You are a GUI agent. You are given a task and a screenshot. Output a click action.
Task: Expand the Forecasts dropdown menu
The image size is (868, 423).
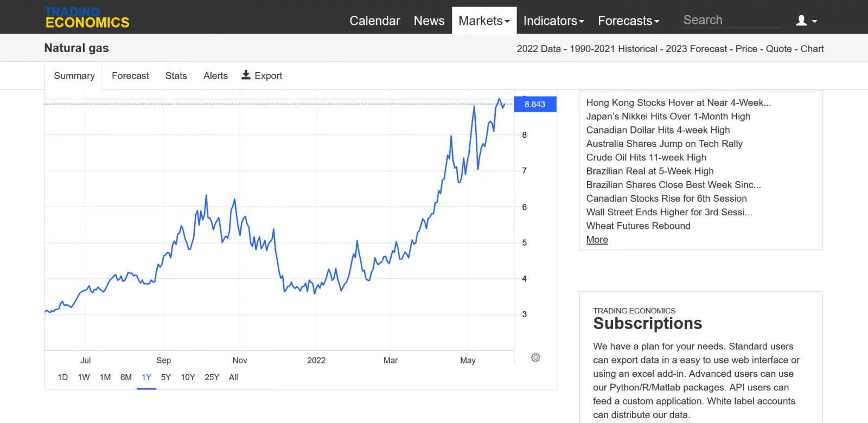click(x=628, y=21)
